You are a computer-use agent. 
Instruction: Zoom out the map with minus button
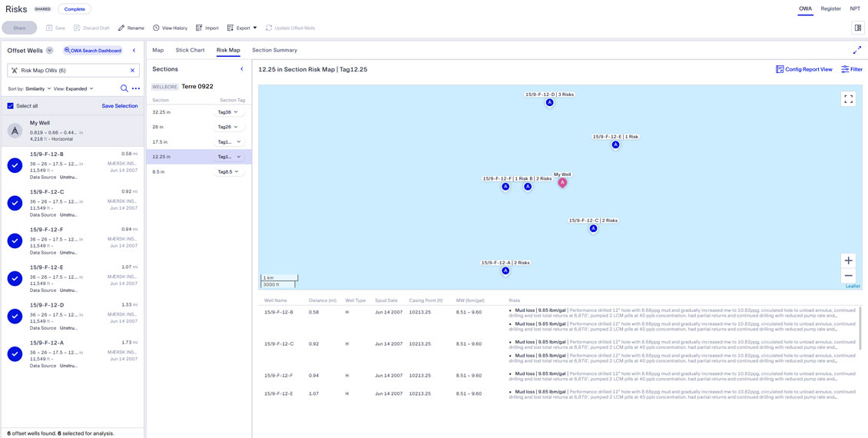848,275
